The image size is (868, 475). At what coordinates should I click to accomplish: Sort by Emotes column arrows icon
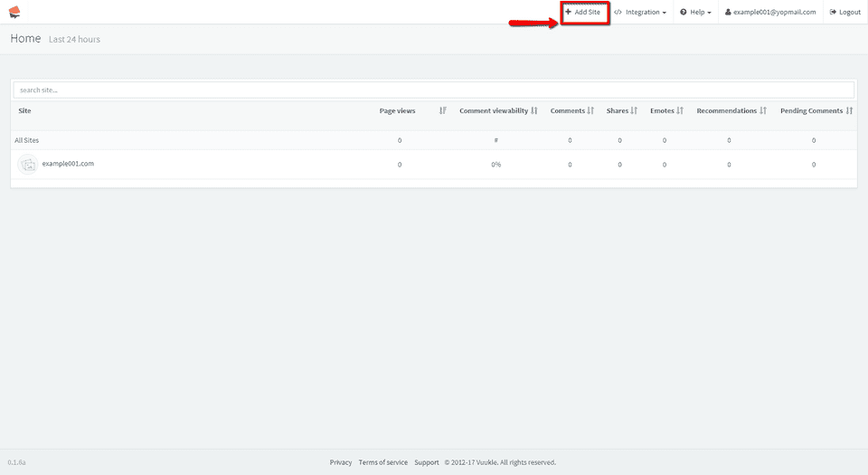coord(680,110)
